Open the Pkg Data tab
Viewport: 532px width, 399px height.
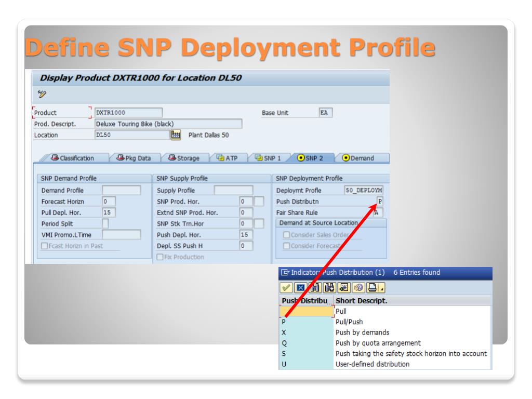[x=134, y=158]
